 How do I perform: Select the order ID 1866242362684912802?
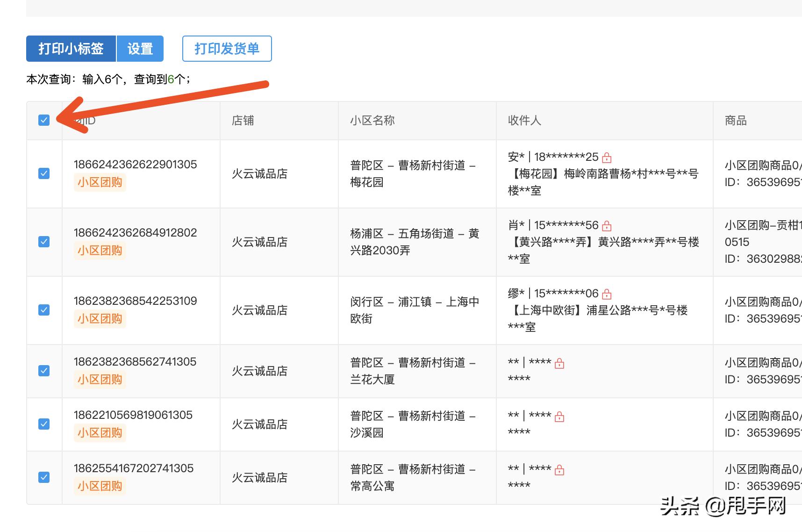(x=136, y=232)
